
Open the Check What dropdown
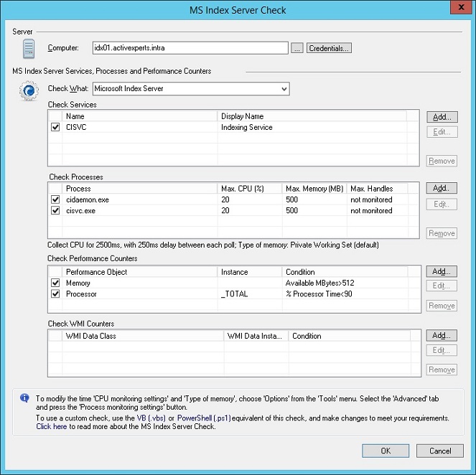point(191,88)
